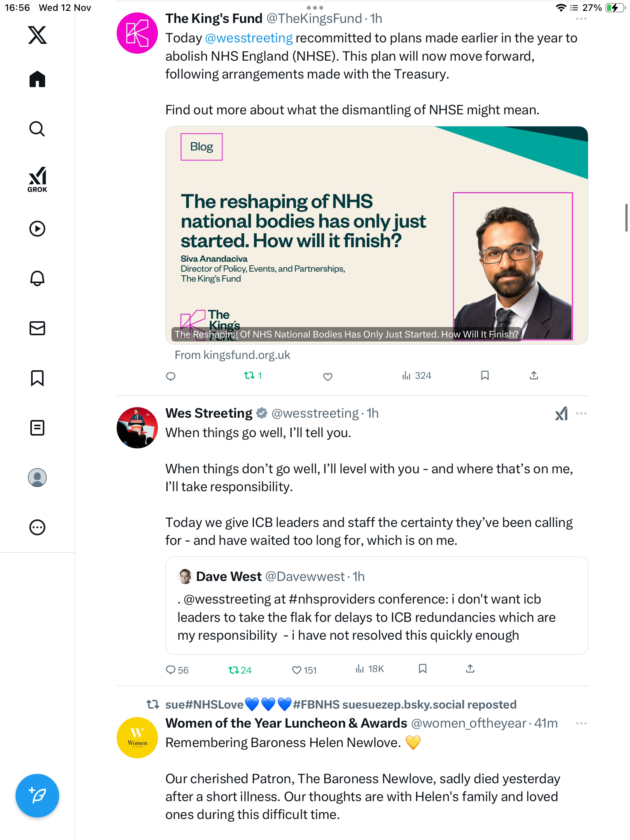Open more options on King's Fund post

click(x=581, y=19)
